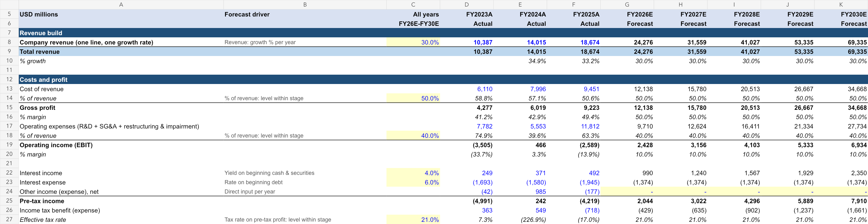Image resolution: width=868 pixels, height=224 pixels.
Task: Click the 'Forecast driver' header cell
Action: click(x=305, y=14)
